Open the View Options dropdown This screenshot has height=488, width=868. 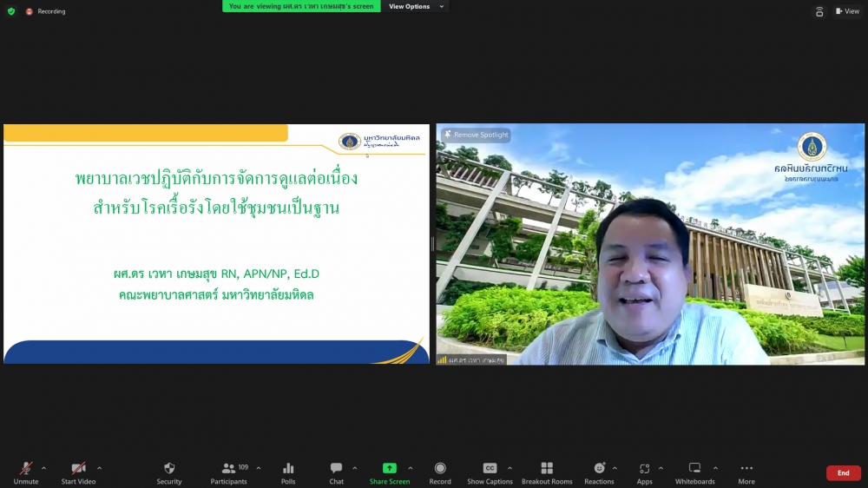pos(415,6)
